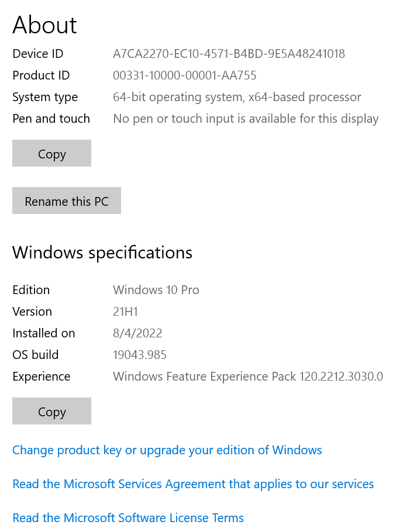Copy the device specifications above Rename button
This screenshot has width=420, height=525.
pos(51,154)
